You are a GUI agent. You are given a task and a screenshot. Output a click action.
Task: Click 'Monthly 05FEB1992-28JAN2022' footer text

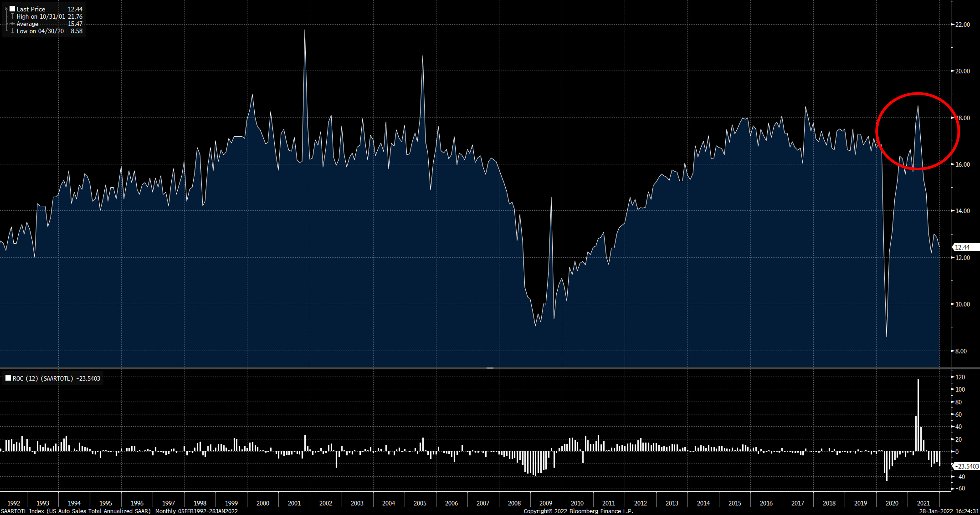(196, 511)
